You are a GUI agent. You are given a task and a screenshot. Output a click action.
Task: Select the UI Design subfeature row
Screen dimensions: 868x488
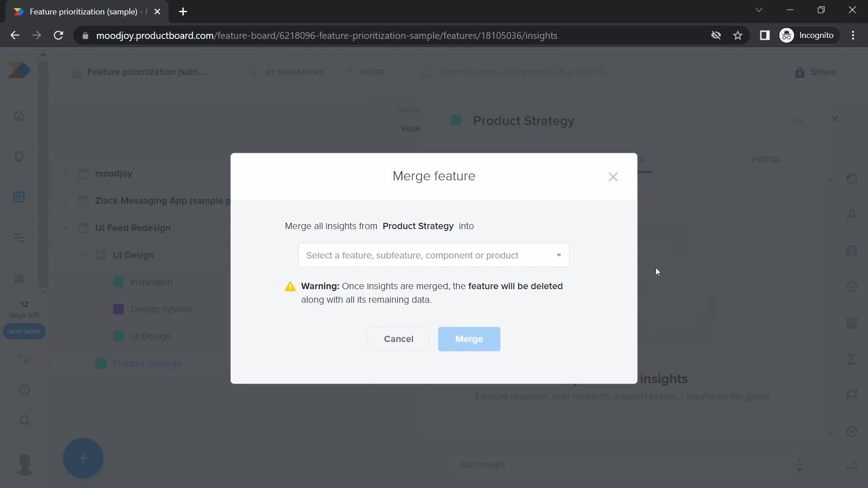point(150,336)
